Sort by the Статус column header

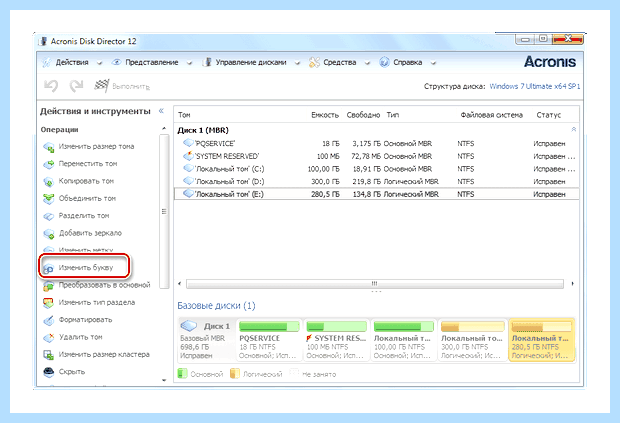pyautogui.click(x=548, y=115)
